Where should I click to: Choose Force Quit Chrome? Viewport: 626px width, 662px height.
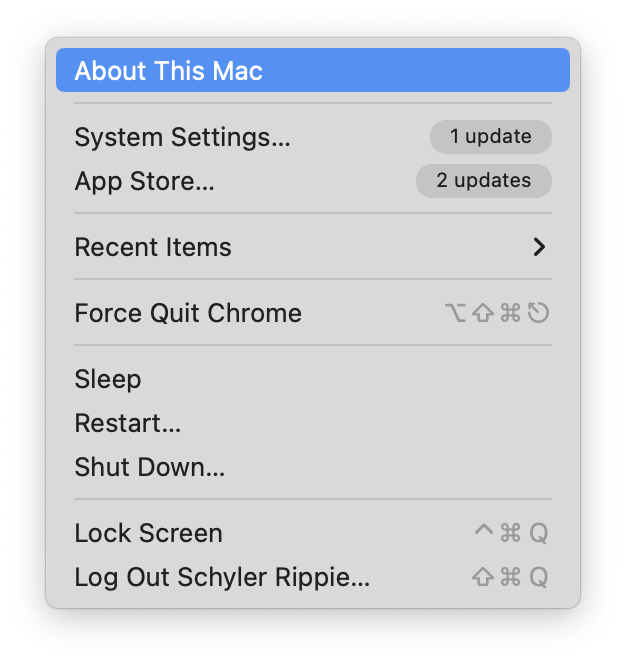pyautogui.click(x=188, y=313)
